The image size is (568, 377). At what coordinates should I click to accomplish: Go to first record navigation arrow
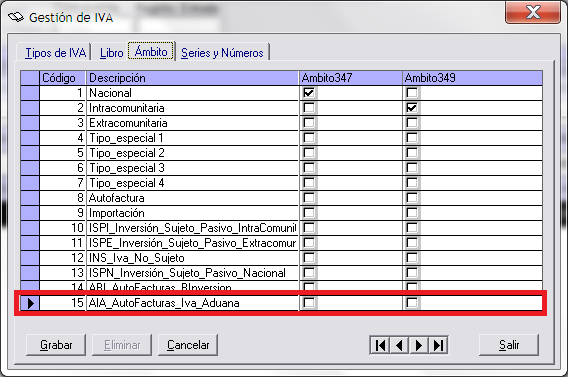380,345
